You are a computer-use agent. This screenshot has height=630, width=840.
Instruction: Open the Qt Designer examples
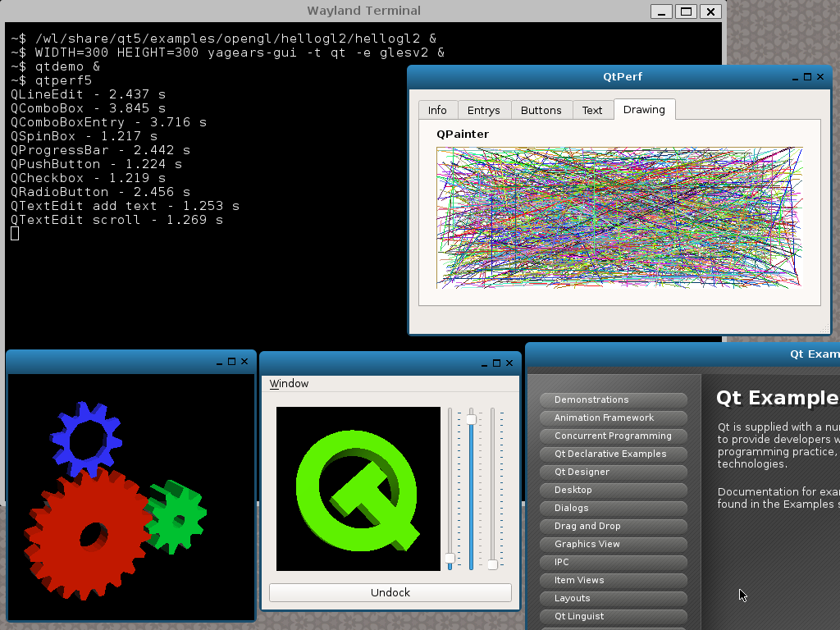(x=614, y=472)
